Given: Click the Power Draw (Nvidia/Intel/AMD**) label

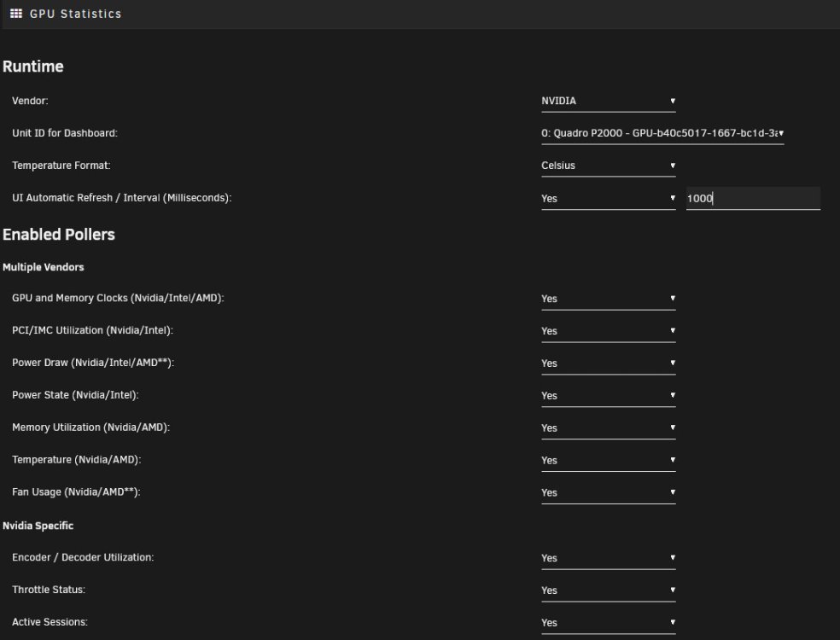Looking at the screenshot, I should pyautogui.click(x=93, y=363).
